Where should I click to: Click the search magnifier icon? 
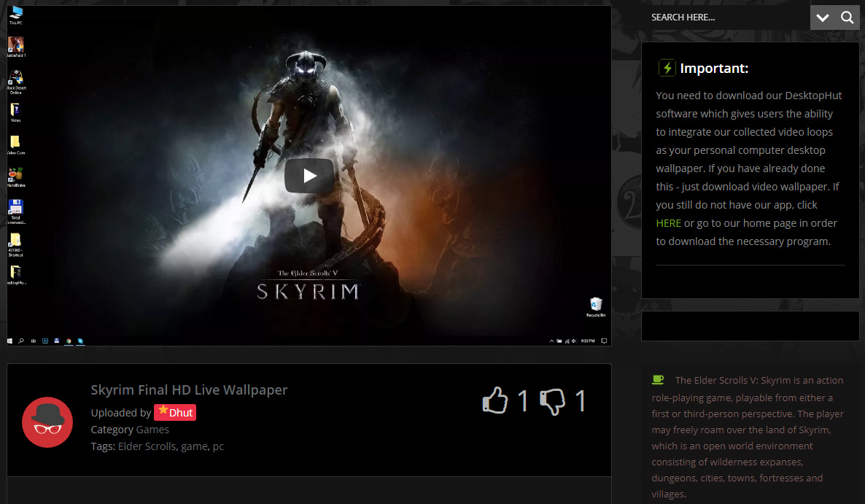[847, 18]
